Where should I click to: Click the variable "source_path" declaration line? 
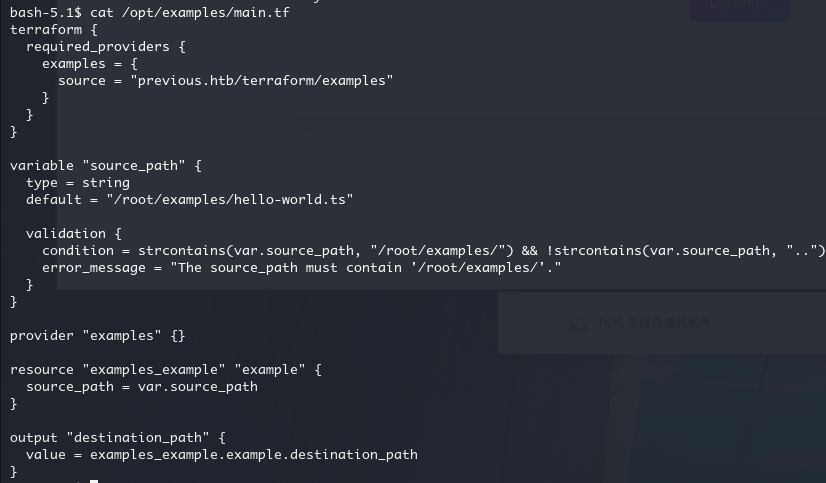coord(106,165)
